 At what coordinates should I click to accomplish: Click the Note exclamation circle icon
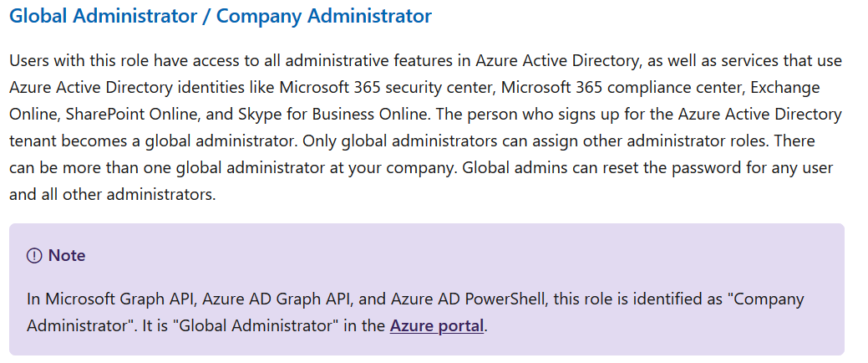point(34,255)
